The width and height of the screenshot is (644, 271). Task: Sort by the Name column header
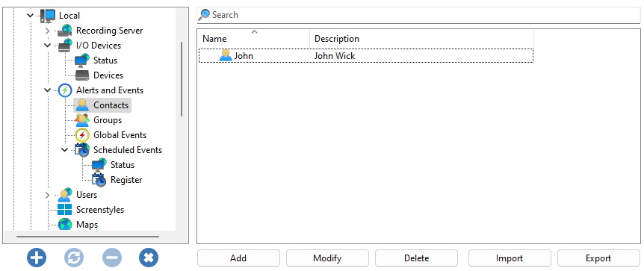pos(254,39)
